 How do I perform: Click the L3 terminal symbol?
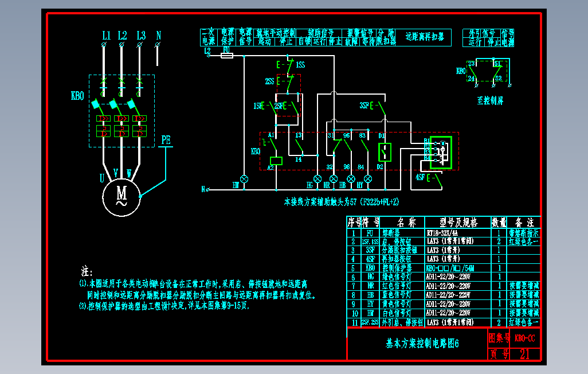click(x=139, y=44)
